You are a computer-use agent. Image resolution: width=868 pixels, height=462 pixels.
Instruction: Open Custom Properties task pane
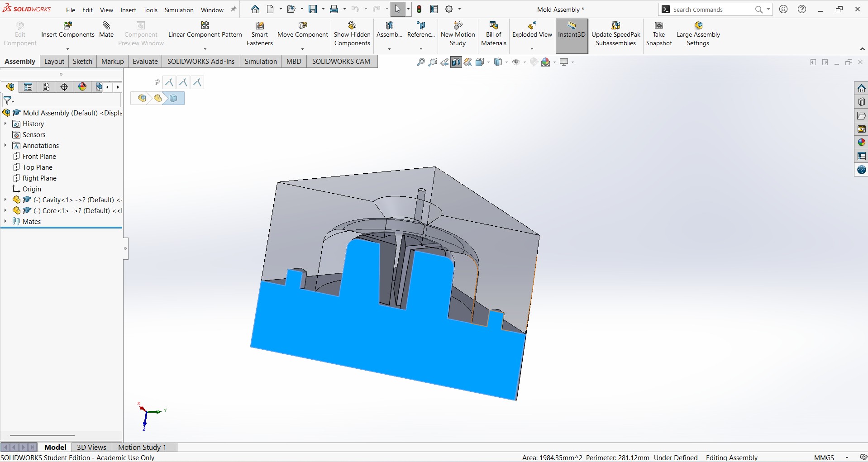coord(861,156)
